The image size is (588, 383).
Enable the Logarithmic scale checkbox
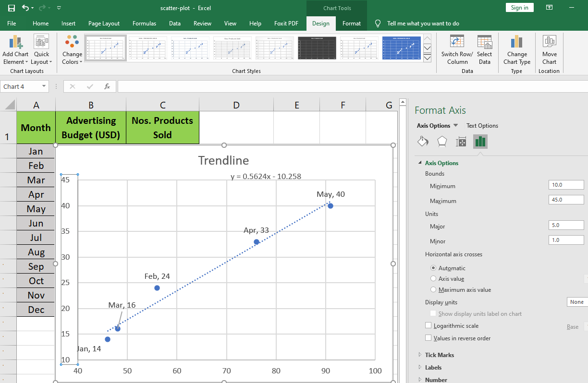(429, 326)
